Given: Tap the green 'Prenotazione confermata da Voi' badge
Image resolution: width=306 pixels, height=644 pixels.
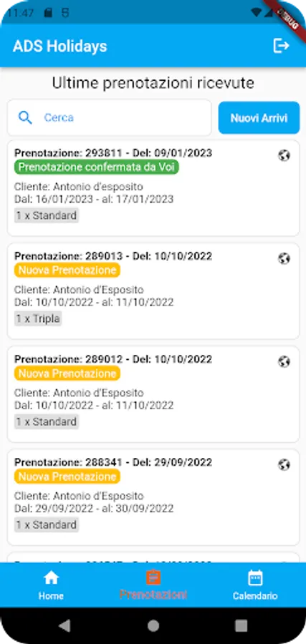Looking at the screenshot, I should [97, 167].
